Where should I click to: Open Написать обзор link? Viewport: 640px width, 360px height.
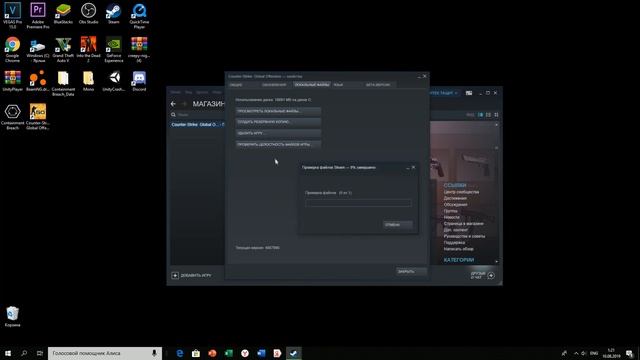458,249
